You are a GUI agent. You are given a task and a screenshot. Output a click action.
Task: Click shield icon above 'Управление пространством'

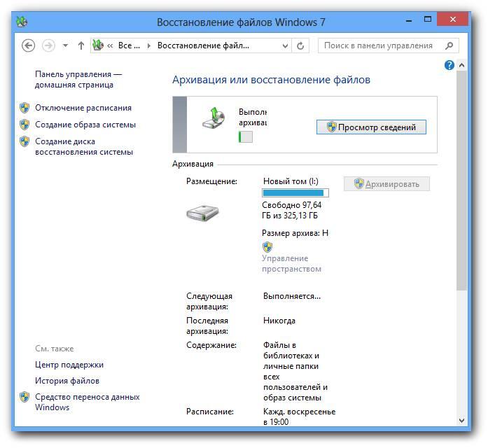coord(267,247)
